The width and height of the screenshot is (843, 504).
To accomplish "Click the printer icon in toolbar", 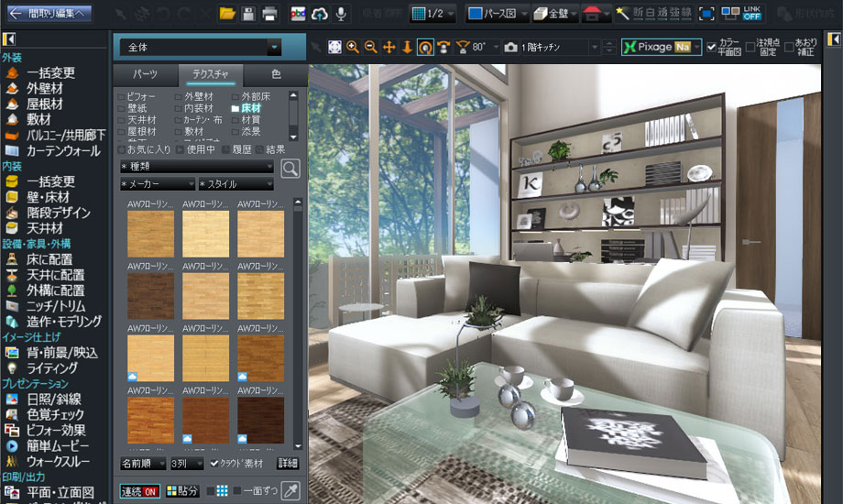I will (x=269, y=14).
